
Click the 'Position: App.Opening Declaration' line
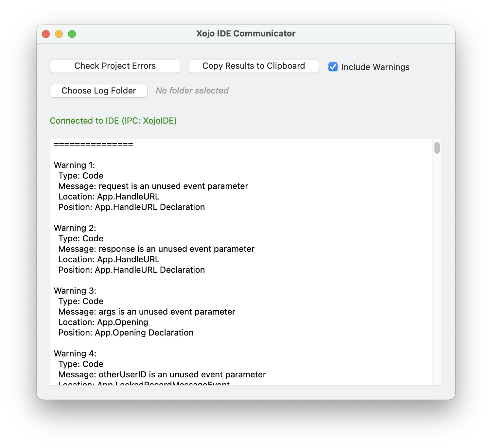pos(126,333)
